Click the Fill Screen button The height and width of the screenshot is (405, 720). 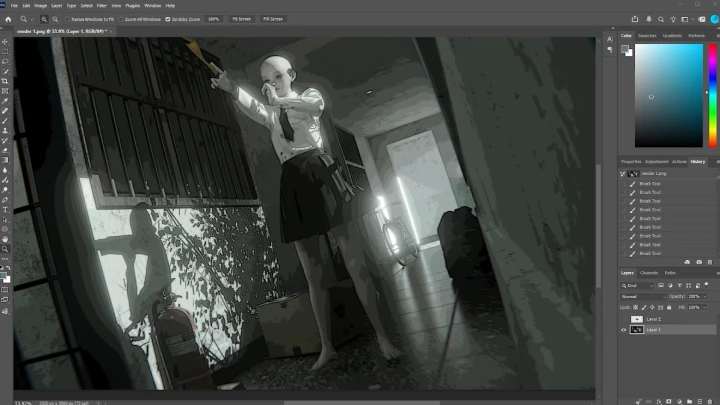tap(273, 19)
